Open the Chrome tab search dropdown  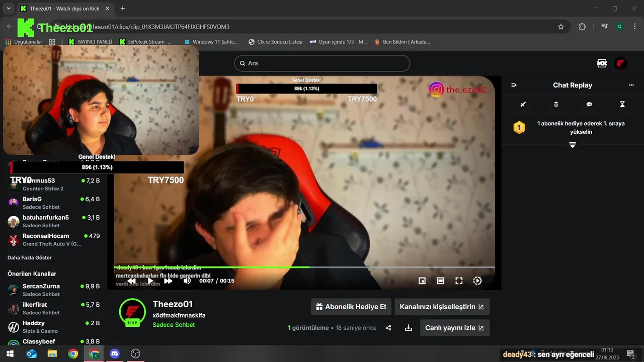9,9
